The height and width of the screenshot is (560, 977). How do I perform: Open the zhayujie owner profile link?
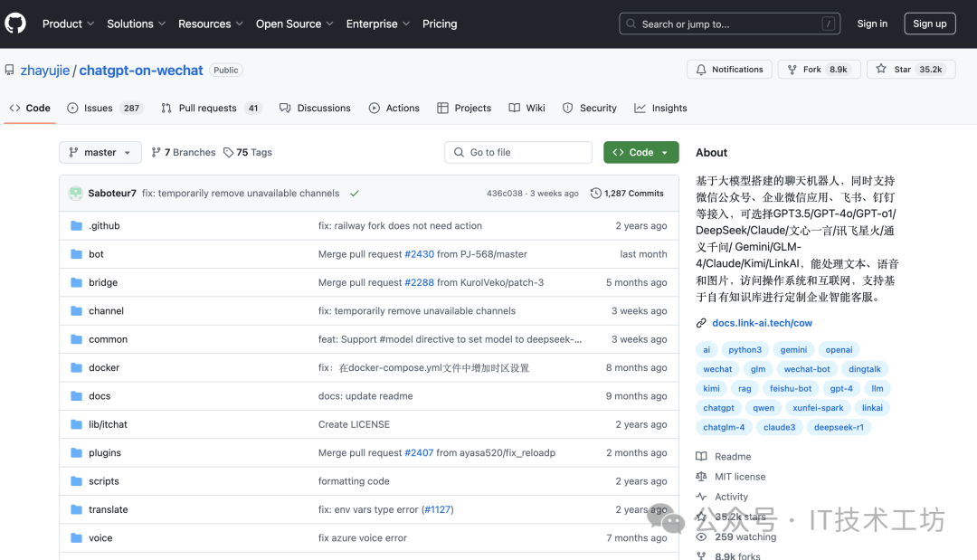pyautogui.click(x=45, y=71)
